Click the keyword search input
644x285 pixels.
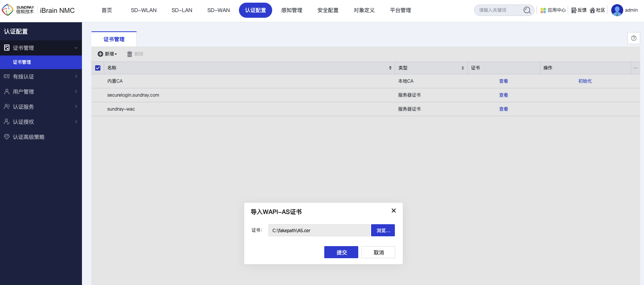point(500,10)
